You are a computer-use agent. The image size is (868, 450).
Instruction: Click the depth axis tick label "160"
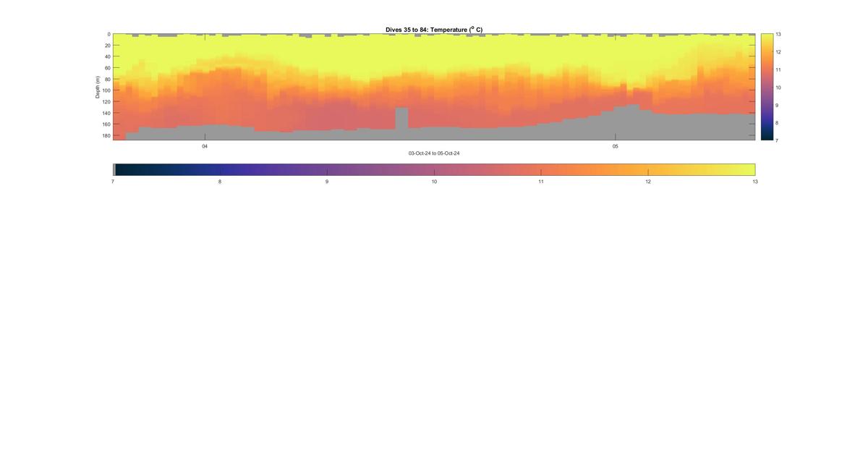[106, 124]
